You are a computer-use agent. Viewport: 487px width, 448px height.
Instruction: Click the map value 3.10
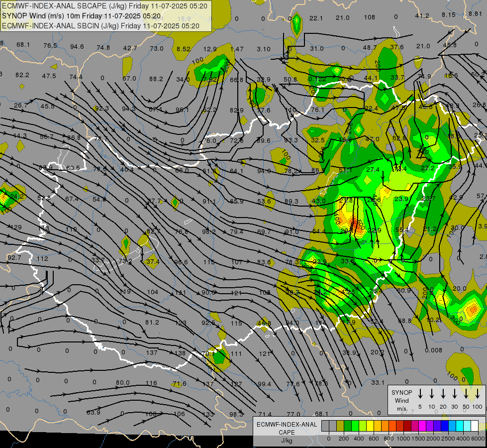coord(264,49)
